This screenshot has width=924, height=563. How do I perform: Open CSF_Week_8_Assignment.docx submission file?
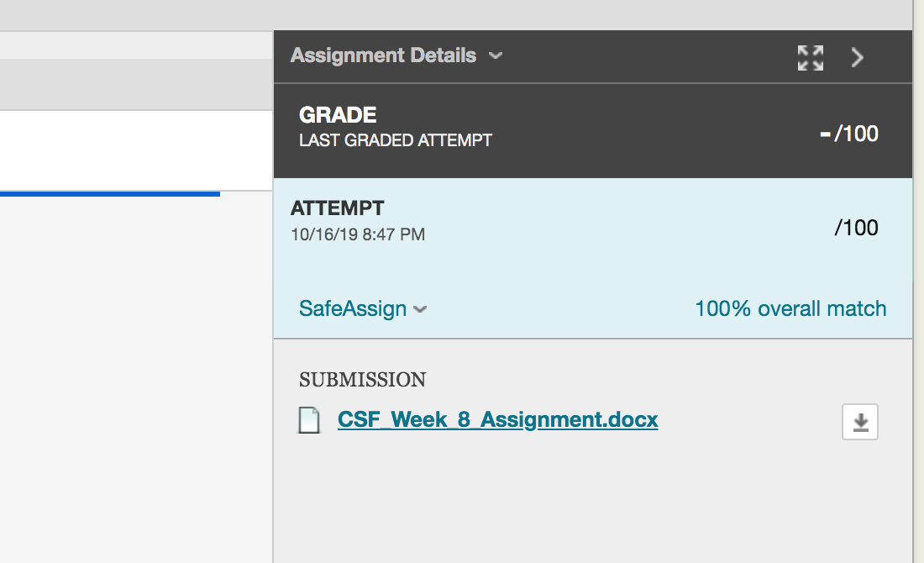pos(497,419)
